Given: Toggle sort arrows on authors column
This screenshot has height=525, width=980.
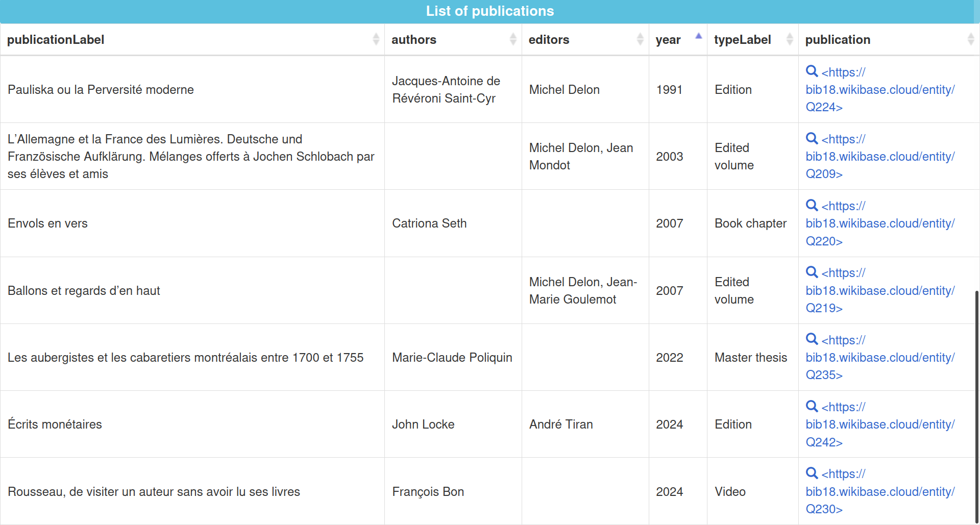Looking at the screenshot, I should (513, 39).
